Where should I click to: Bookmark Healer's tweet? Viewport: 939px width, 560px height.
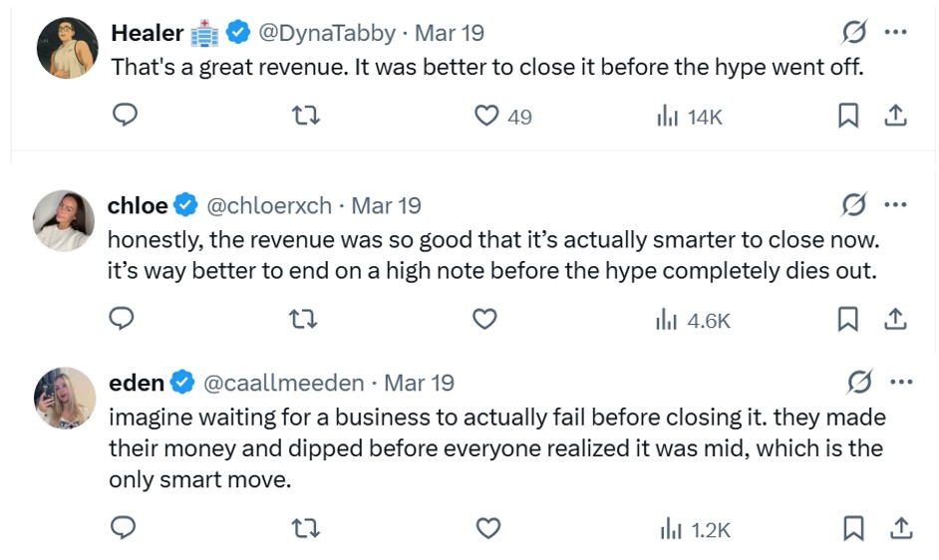point(847,116)
